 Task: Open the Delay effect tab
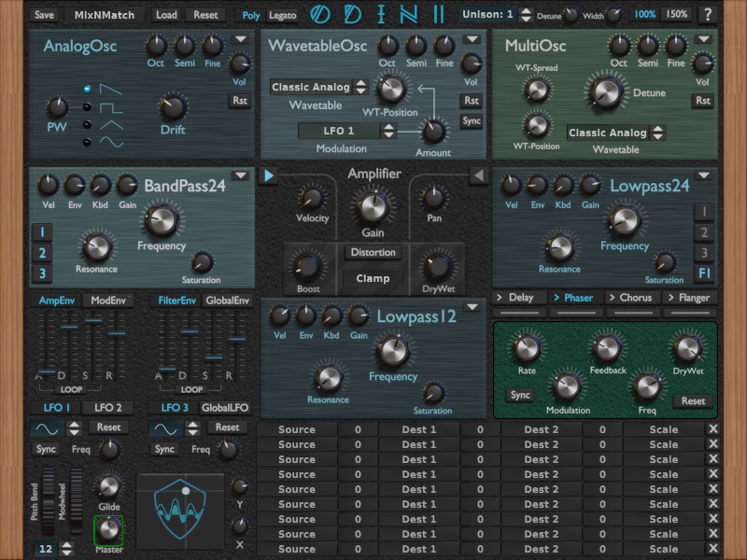519,298
